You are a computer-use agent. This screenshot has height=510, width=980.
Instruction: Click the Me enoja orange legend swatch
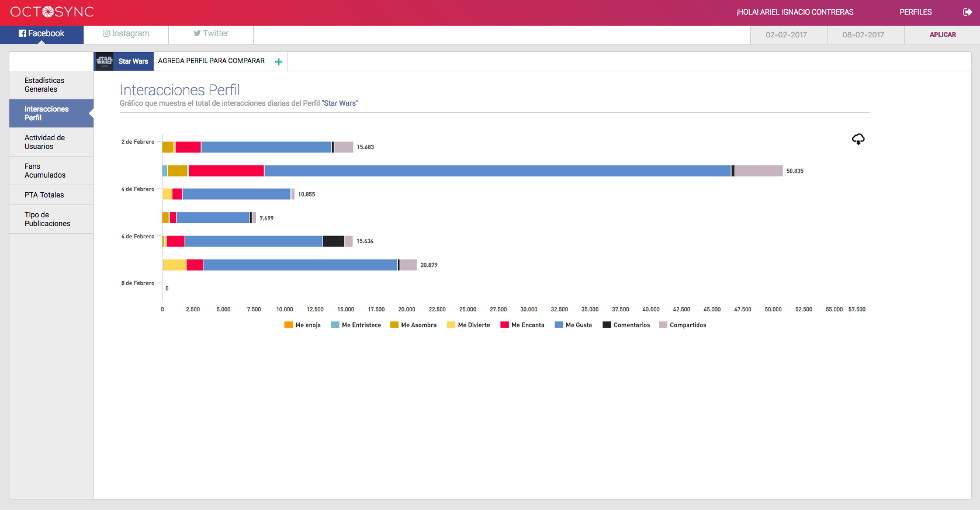pos(288,325)
